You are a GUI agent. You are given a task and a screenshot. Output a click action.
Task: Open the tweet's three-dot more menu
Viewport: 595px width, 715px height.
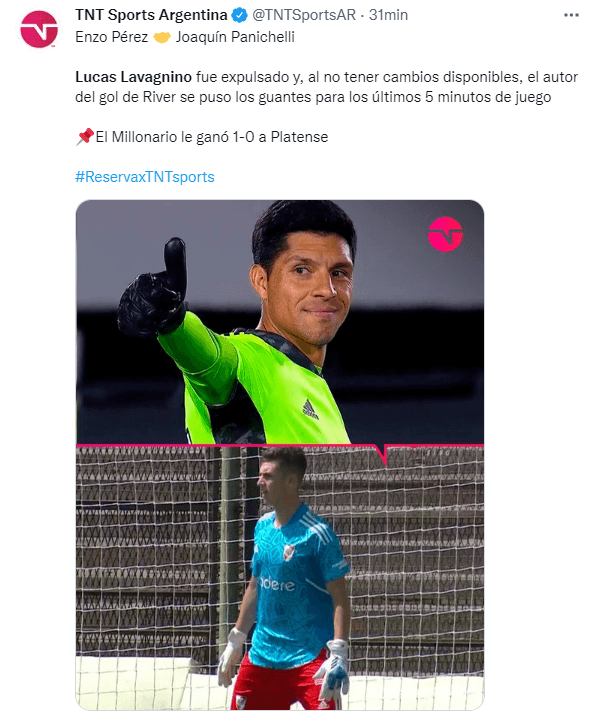point(571,15)
